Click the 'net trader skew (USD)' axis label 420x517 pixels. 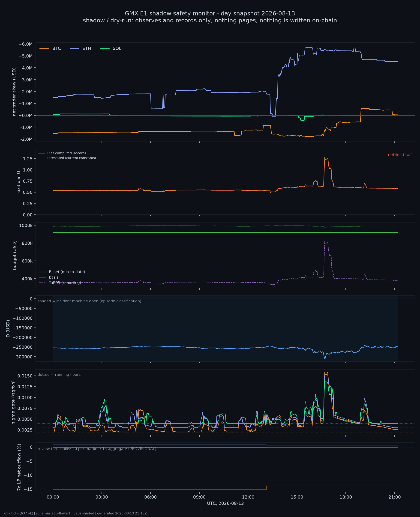coord(14,92)
